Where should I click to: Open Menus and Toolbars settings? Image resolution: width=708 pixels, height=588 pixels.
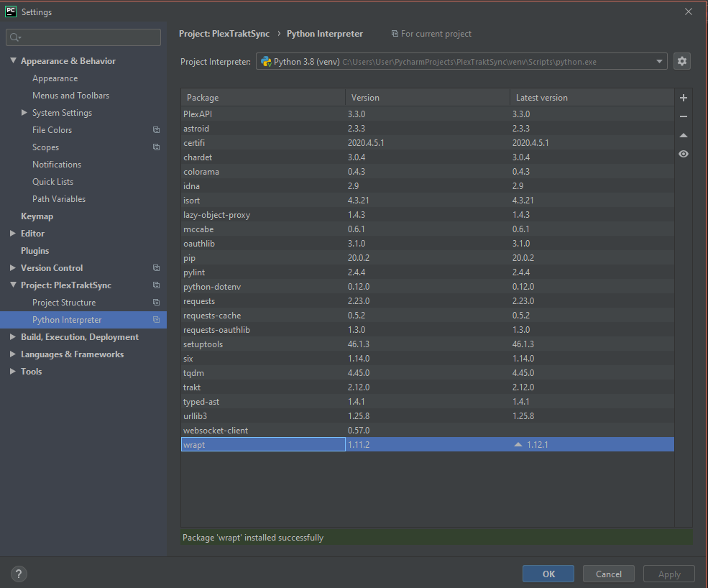point(71,96)
